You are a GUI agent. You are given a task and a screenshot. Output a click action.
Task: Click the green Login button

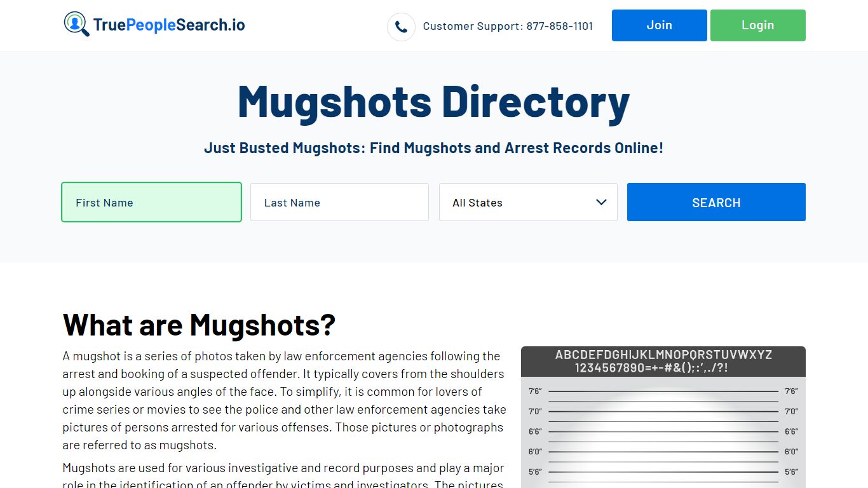pyautogui.click(x=757, y=25)
